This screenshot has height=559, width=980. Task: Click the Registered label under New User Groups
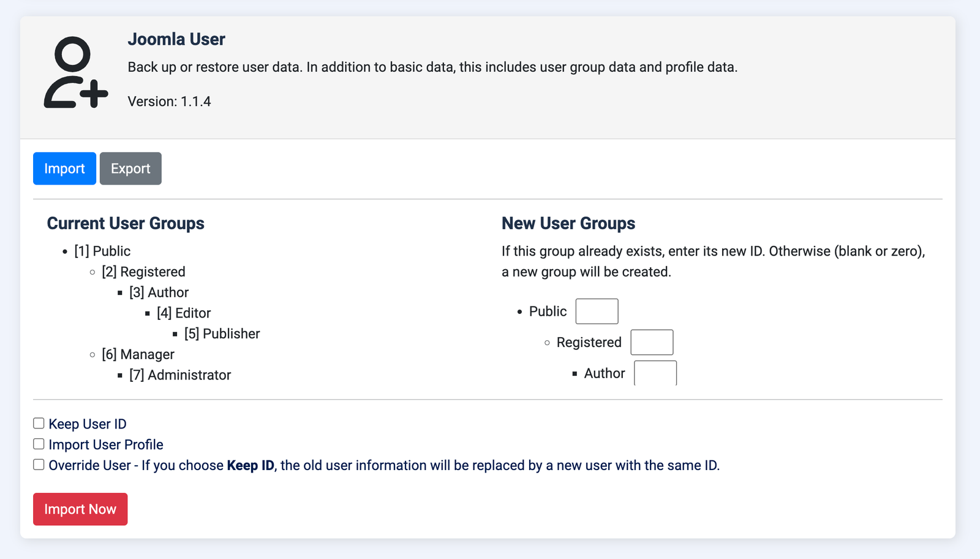click(x=589, y=343)
